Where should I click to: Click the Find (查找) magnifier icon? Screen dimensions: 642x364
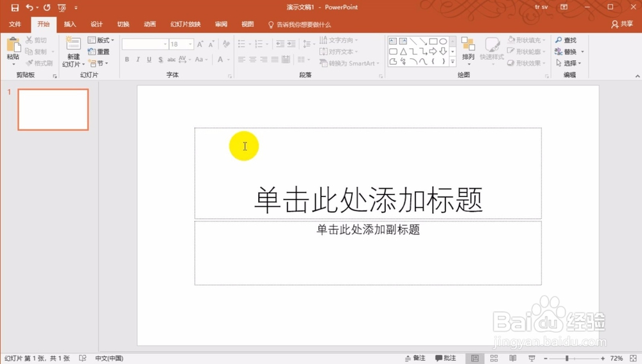559,40
